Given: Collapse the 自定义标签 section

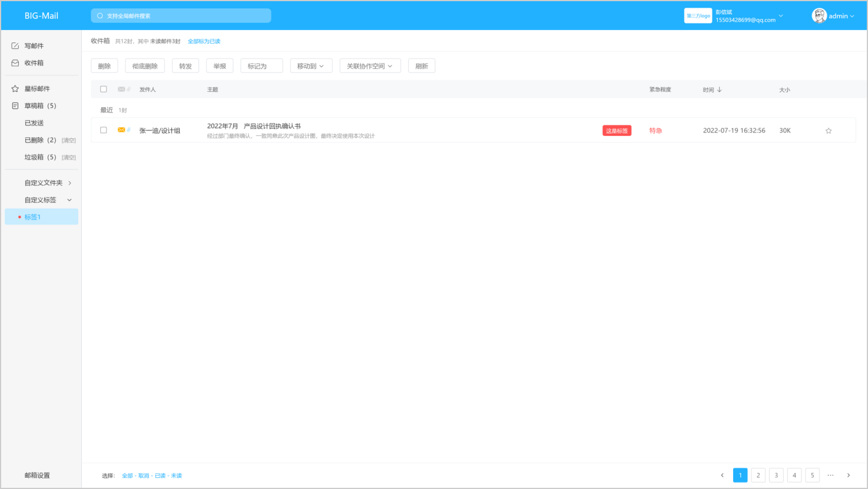Looking at the screenshot, I should [69, 200].
